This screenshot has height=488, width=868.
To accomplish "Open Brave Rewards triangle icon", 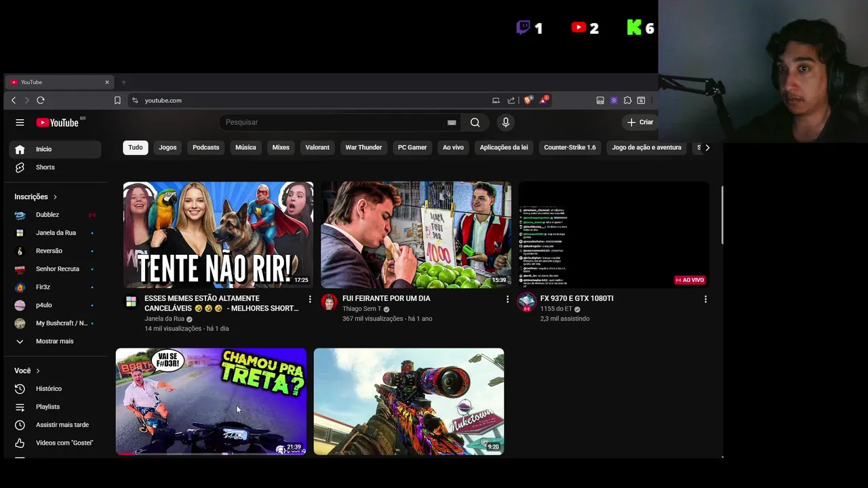I will click(x=544, y=100).
